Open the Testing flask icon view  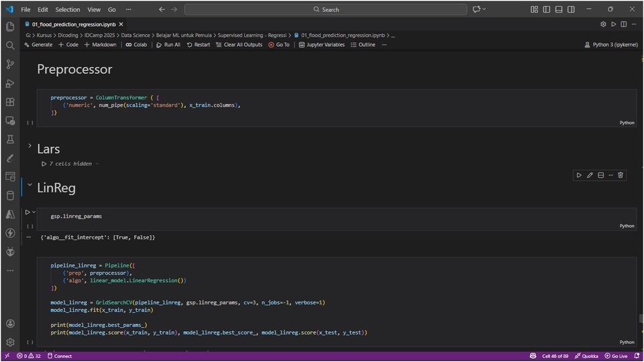[x=10, y=139]
